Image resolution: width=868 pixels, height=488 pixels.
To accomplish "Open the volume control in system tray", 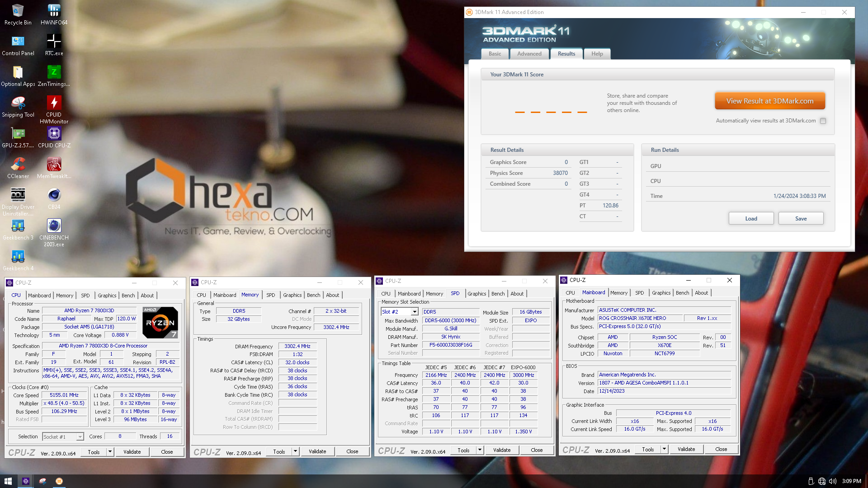I will (833, 481).
